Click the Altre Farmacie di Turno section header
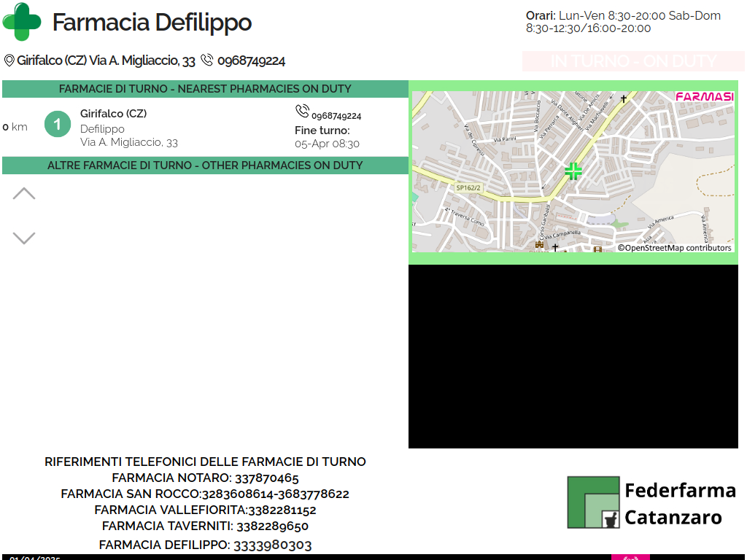This screenshot has width=747, height=560. pos(205,166)
